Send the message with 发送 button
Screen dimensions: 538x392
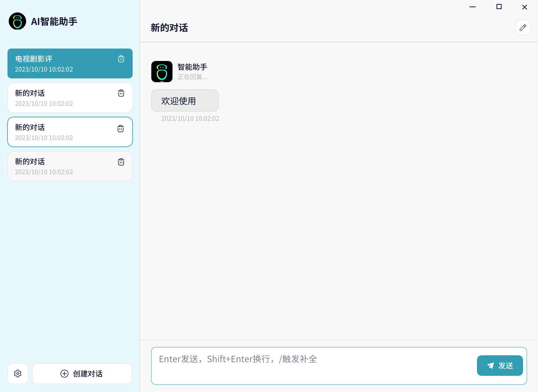tap(500, 366)
